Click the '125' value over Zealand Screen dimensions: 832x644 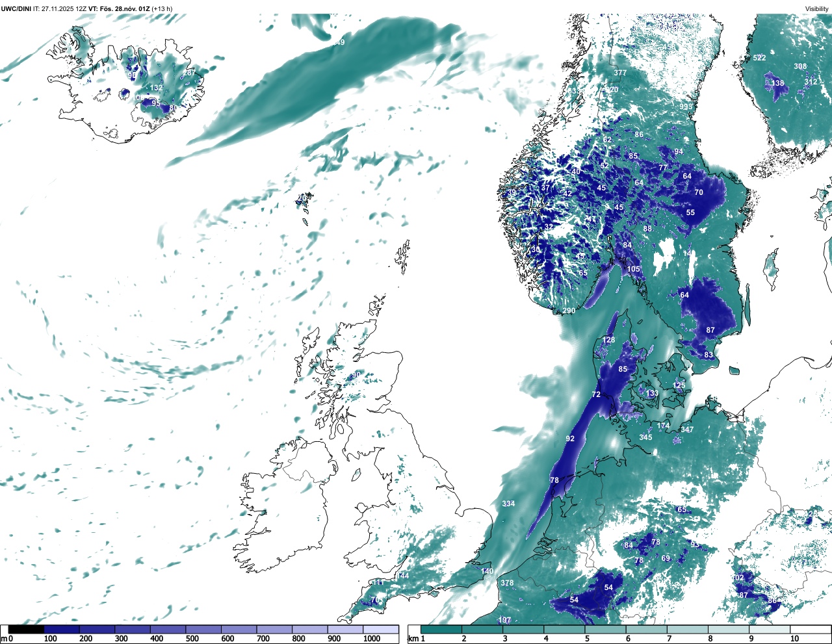(x=679, y=385)
